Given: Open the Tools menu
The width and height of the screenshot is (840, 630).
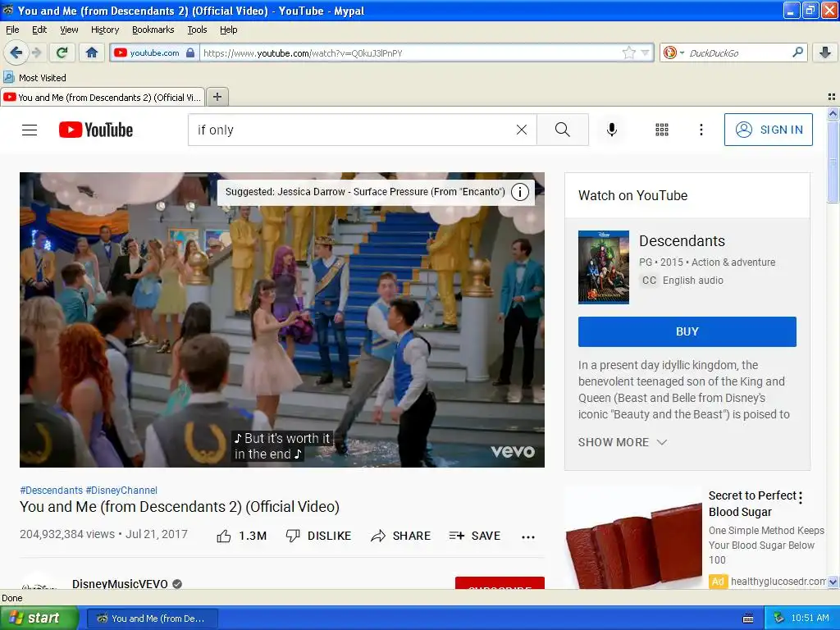Looking at the screenshot, I should [197, 30].
